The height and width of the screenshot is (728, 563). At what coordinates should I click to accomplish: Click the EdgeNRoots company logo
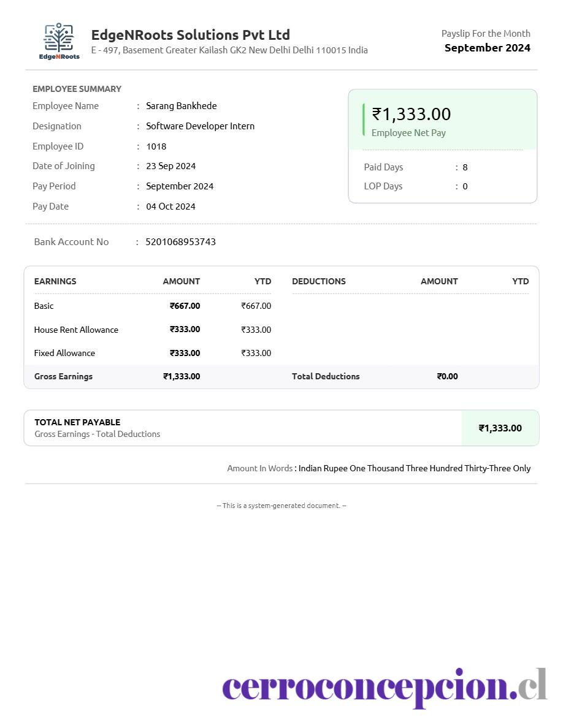[x=59, y=41]
